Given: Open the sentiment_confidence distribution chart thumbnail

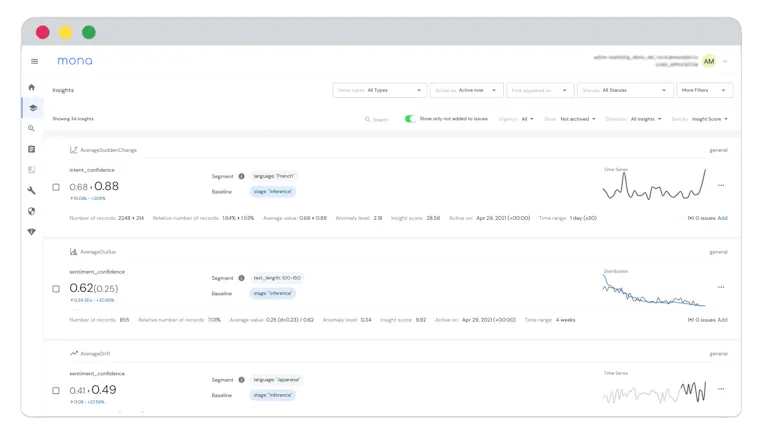Looking at the screenshot, I should point(654,289).
